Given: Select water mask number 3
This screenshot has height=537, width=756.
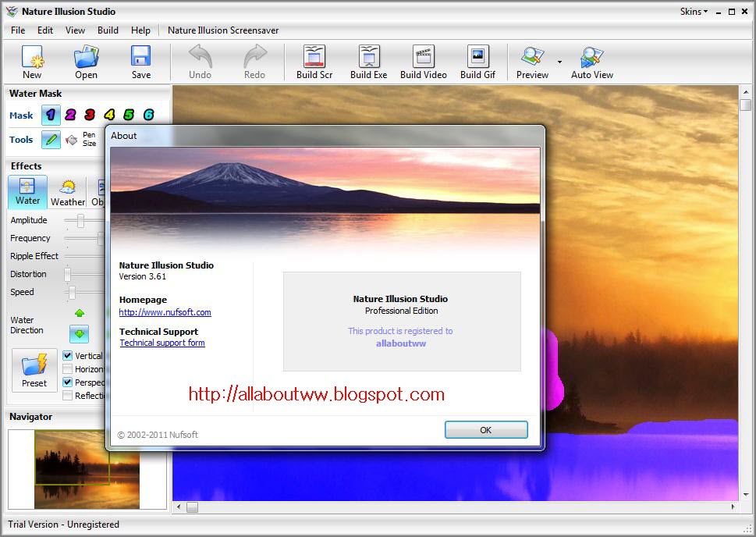Looking at the screenshot, I should (x=90, y=115).
